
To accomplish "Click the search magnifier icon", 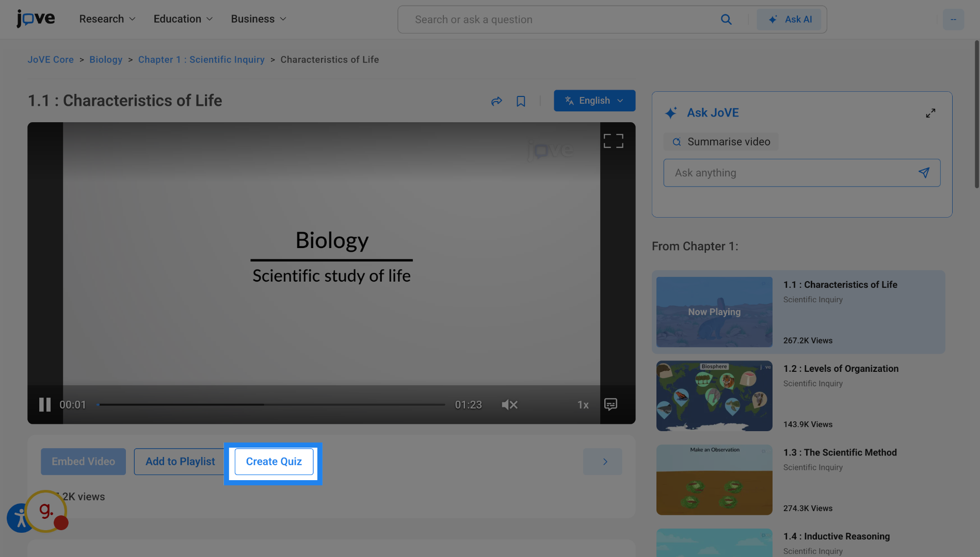I will [726, 19].
